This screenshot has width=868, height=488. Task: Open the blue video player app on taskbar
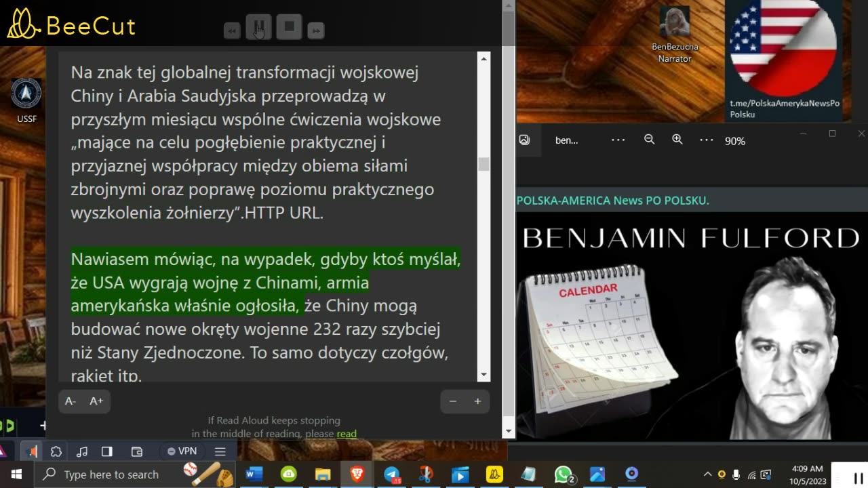pos(460,474)
